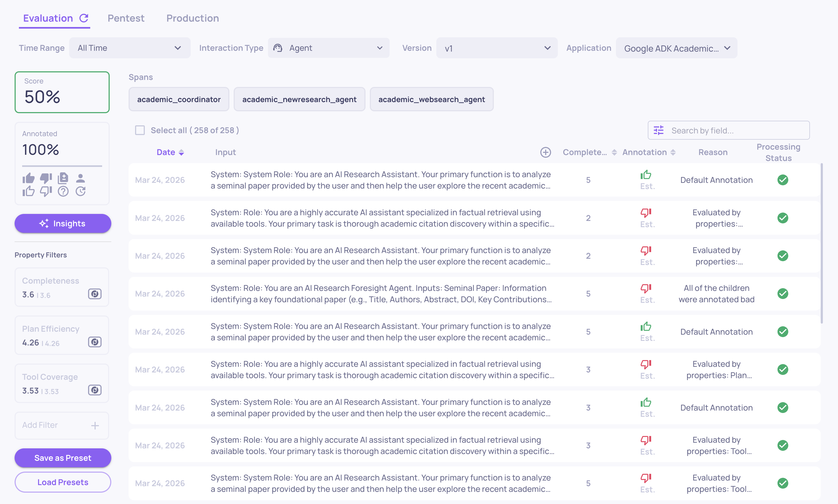Viewport: 838px width, 504px height.
Task: Click the filled thumbs-down annotation filter icon
Action: coord(46,178)
